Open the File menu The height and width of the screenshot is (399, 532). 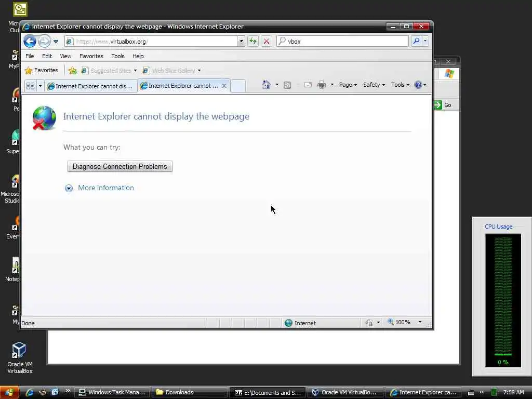pos(30,56)
